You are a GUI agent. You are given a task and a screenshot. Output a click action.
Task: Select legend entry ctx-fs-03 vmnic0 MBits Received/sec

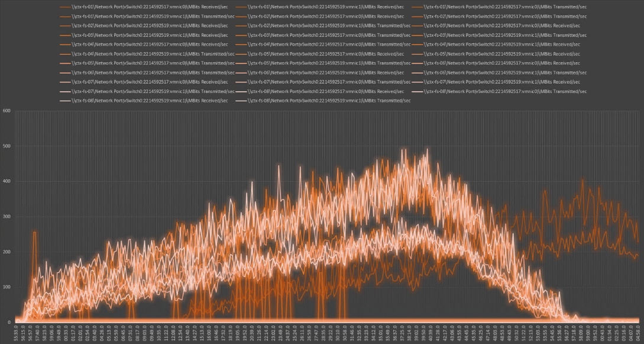point(497,25)
